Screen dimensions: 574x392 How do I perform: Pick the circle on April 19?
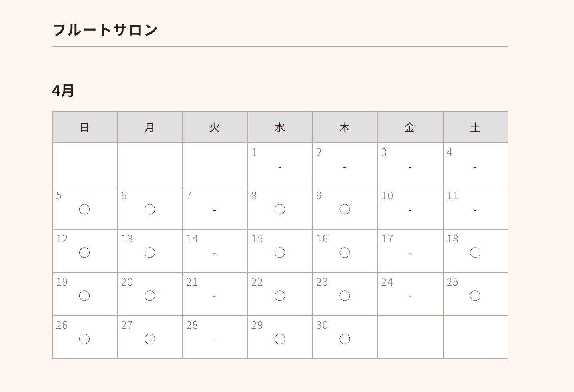pyautogui.click(x=84, y=296)
